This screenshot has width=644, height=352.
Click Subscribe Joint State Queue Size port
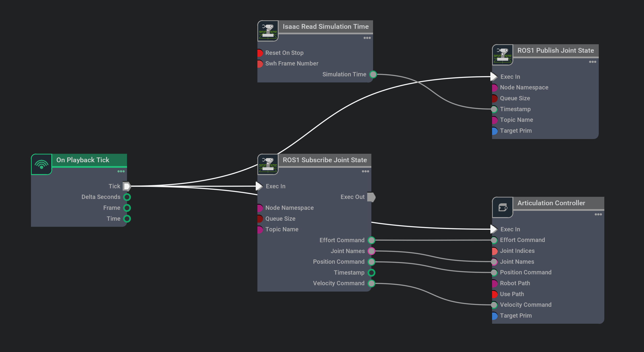click(260, 219)
